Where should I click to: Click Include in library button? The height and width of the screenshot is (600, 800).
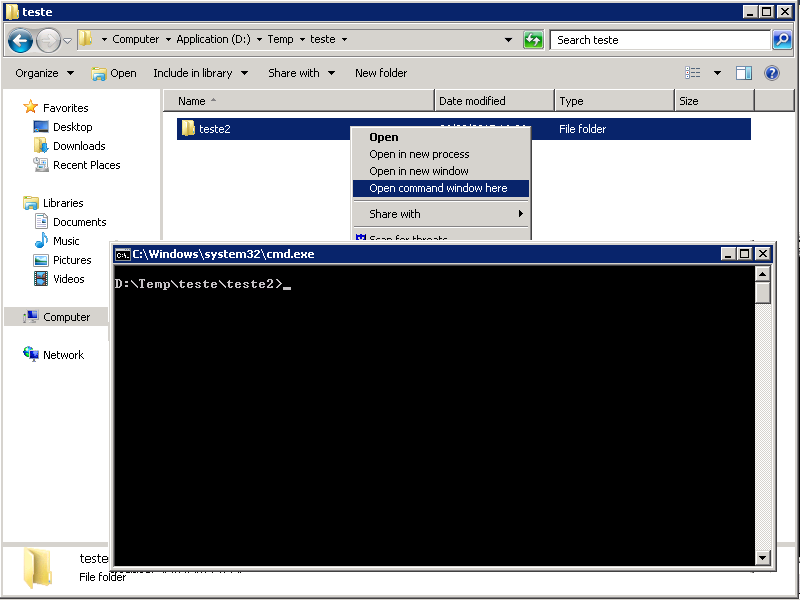(200, 73)
